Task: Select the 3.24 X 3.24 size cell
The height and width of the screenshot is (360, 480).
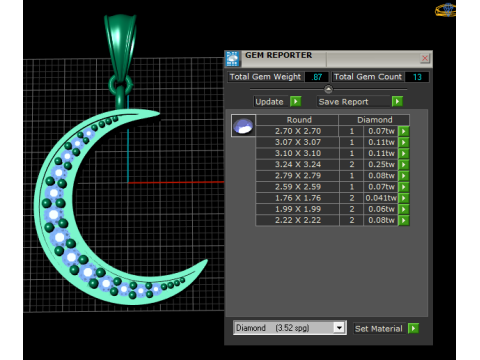Action: tap(297, 164)
